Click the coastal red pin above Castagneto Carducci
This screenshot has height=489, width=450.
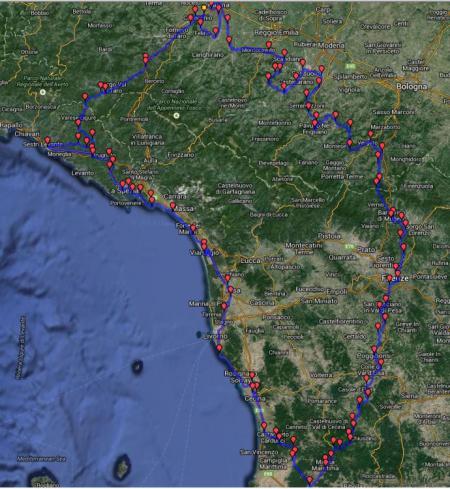[x=264, y=426]
